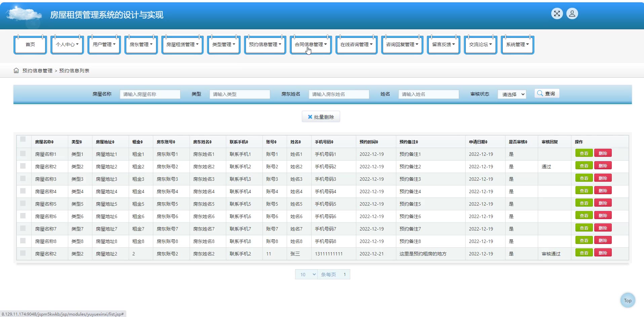Image resolution: width=644 pixels, height=317 pixels.
Task: Check the row for 房屋名称4
Action: click(x=23, y=191)
